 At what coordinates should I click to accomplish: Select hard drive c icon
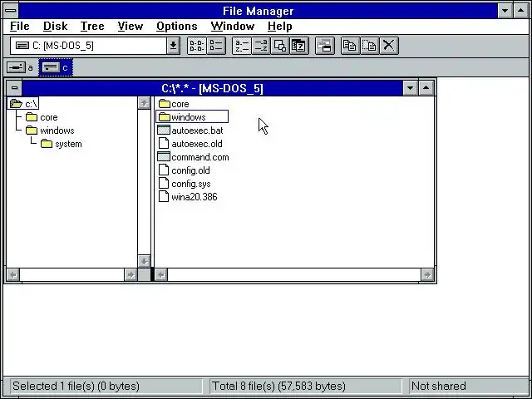(x=56, y=67)
